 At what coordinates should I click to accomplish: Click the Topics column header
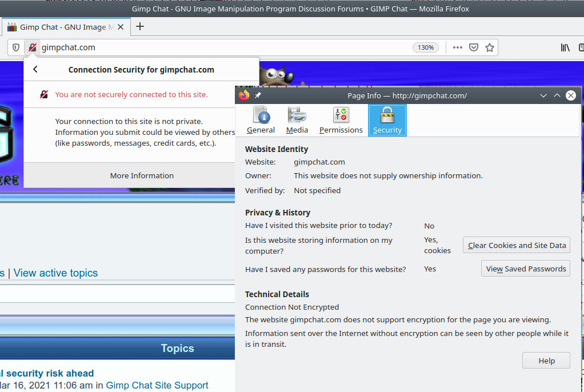177,348
